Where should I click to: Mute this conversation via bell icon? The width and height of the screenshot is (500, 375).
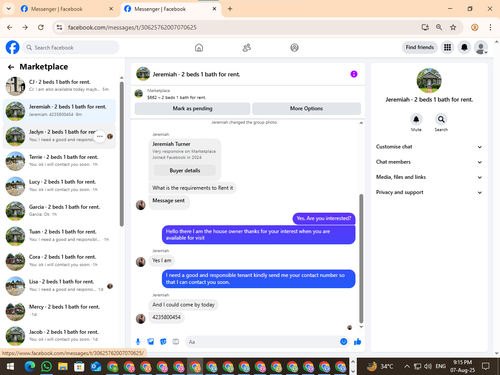(x=416, y=119)
